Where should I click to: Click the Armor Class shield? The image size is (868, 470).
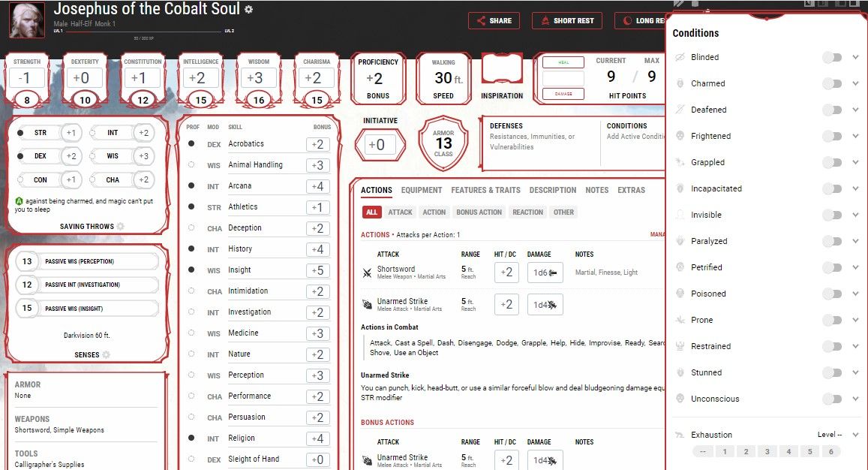(443, 143)
